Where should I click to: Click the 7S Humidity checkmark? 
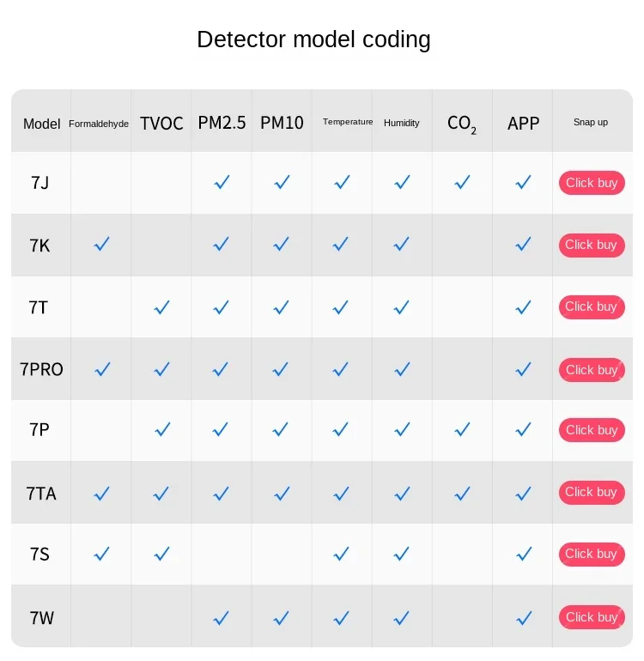(402, 554)
